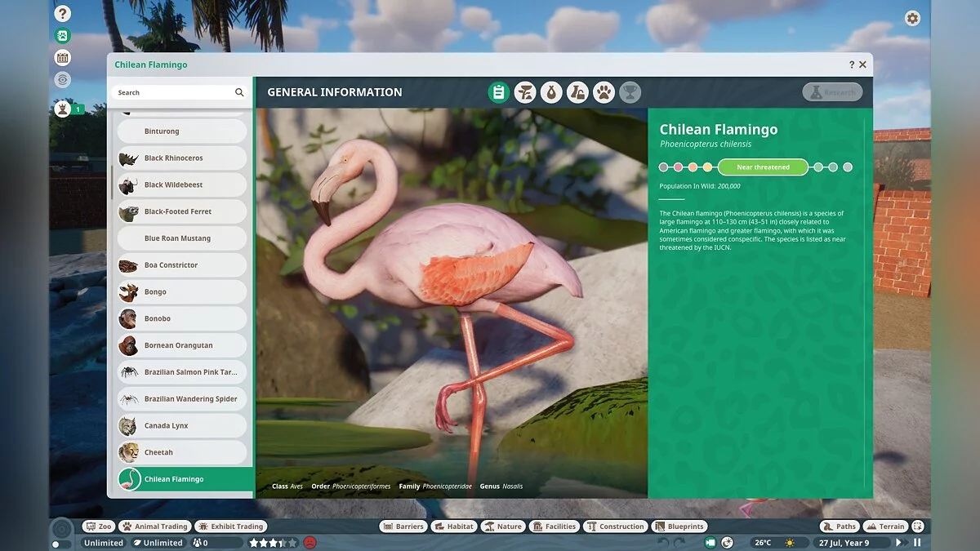This screenshot has width=980, height=551.
Task: Open the Habitat menu at the bottom
Action: (x=454, y=526)
